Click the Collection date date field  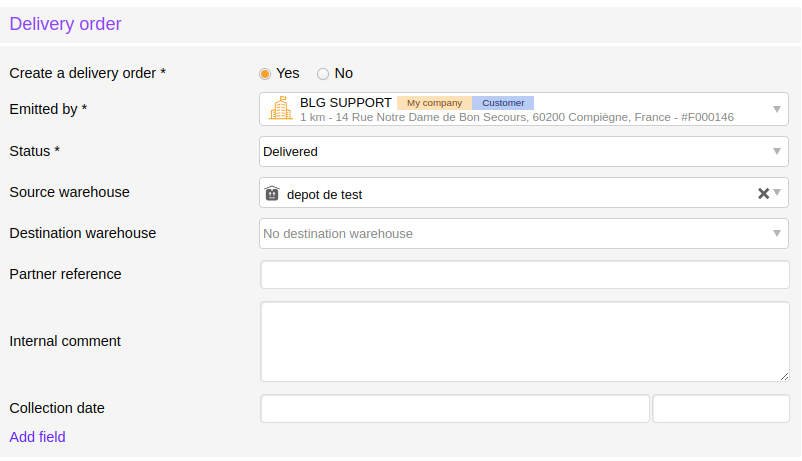tap(455, 408)
